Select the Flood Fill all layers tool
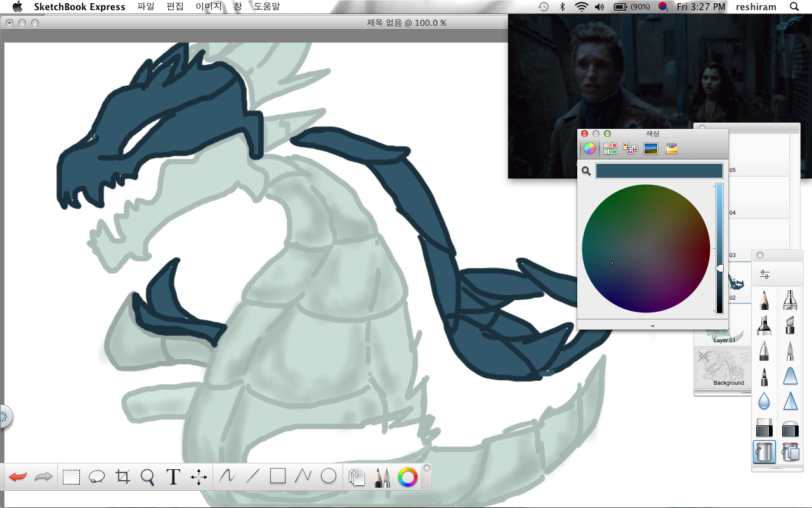812x508 pixels. click(x=790, y=452)
